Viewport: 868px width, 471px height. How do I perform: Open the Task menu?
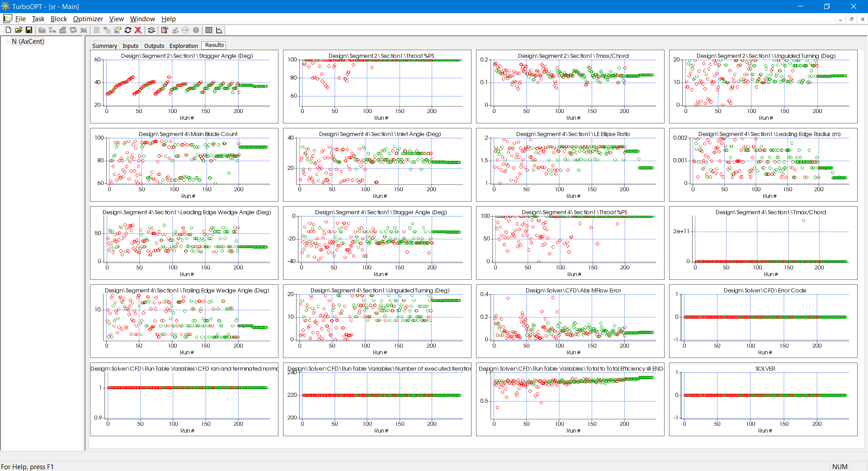click(x=38, y=19)
